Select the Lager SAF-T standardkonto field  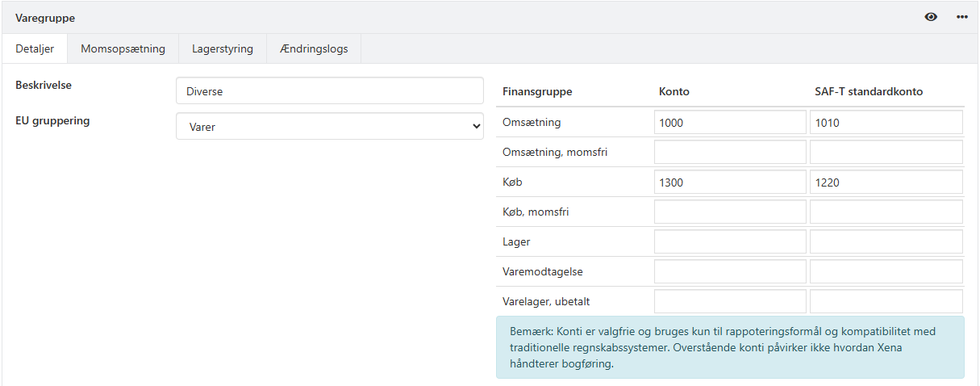point(886,242)
